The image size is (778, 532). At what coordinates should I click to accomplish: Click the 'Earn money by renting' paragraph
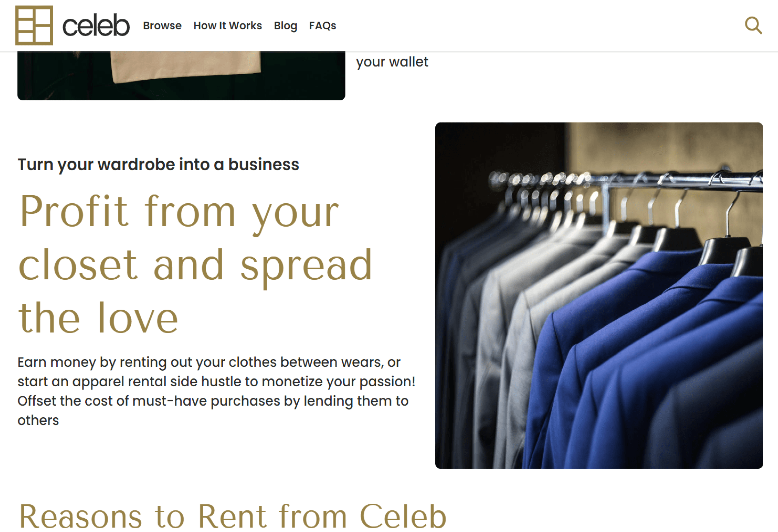pos(216,391)
